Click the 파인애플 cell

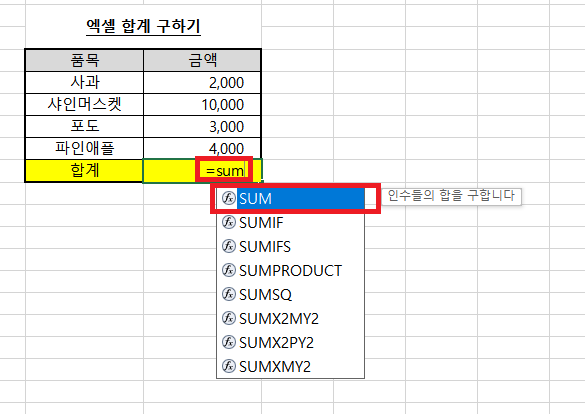coord(85,148)
